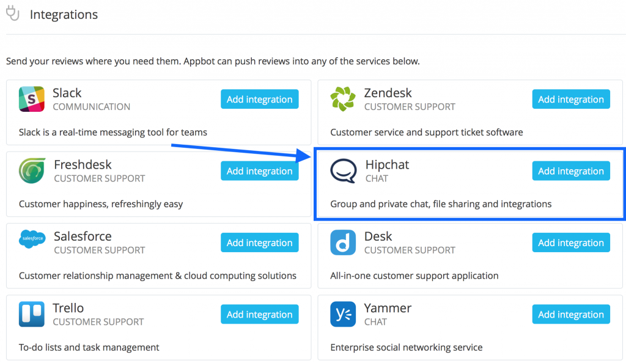The height and width of the screenshot is (364, 626).
Task: Click CHAT label under Yammer
Action: [375, 322]
